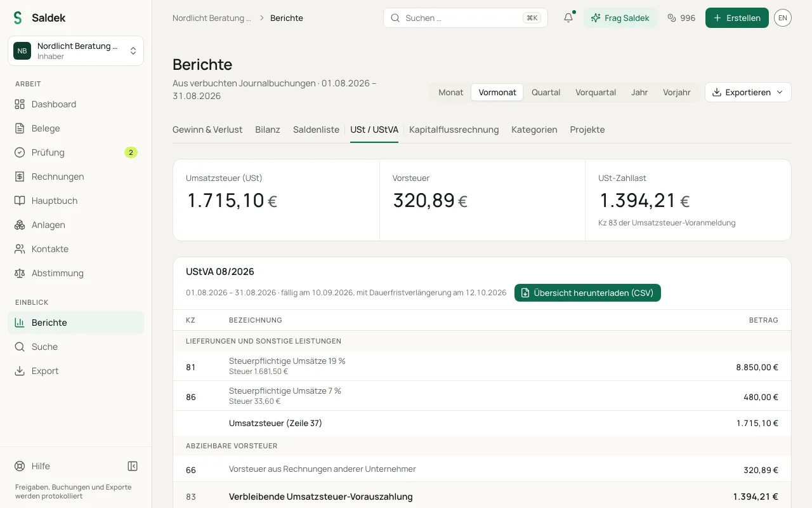Click the credits coin icon showing 996
The height and width of the screenshot is (508, 812).
672,18
